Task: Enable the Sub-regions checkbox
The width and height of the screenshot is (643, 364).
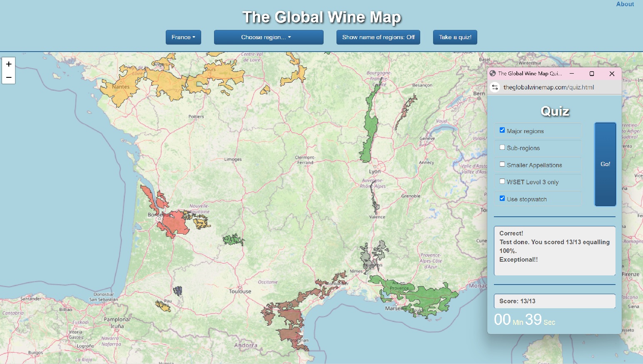Action: click(x=502, y=147)
